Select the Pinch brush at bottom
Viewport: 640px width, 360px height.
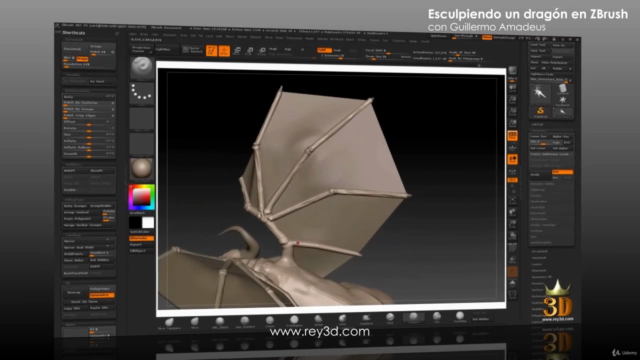[x=390, y=318]
